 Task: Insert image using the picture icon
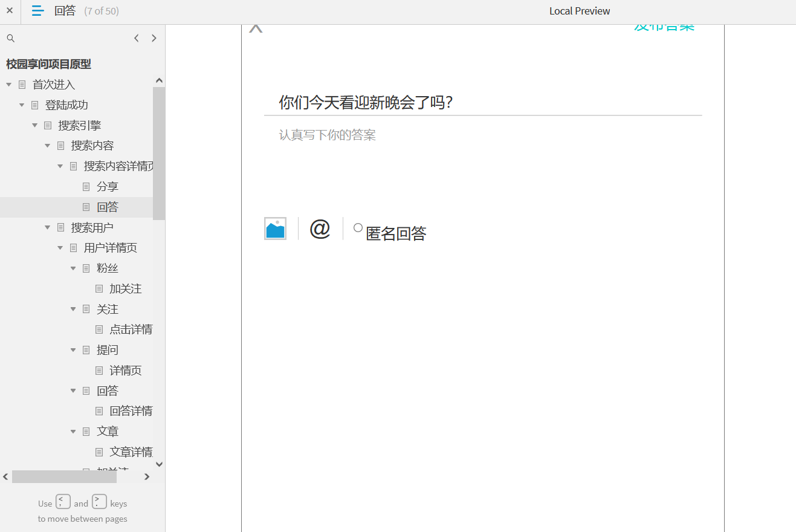275,229
